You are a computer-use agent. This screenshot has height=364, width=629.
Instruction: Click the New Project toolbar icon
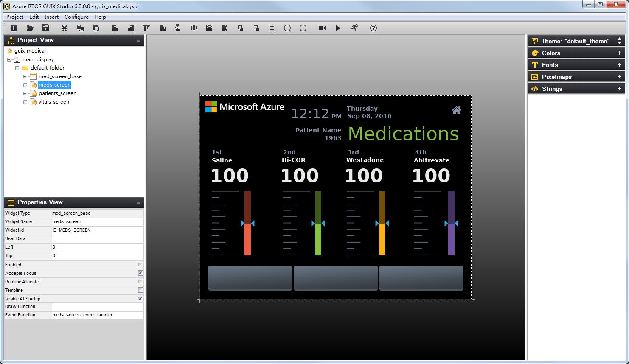click(x=14, y=28)
